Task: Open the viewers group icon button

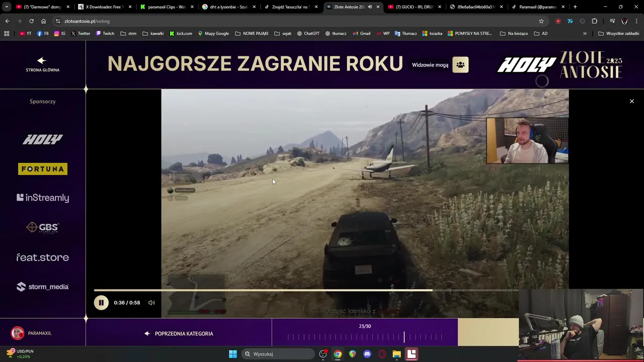Action: 460,65
